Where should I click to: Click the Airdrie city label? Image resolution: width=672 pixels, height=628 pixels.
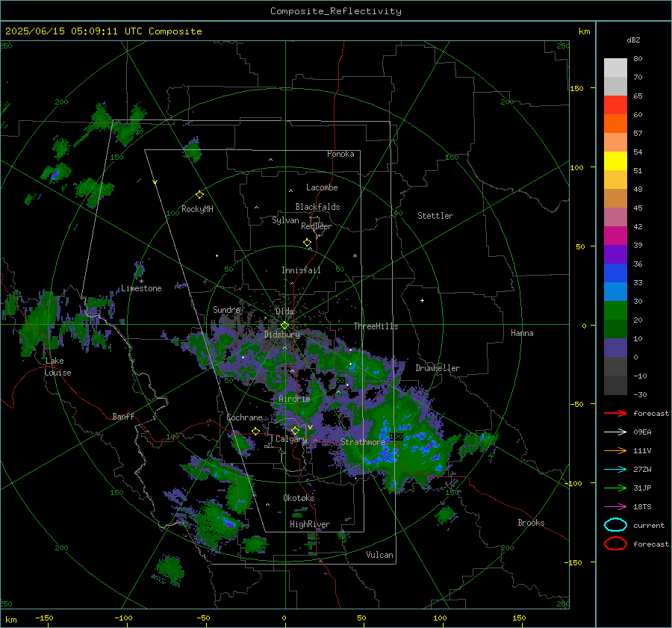click(x=294, y=399)
